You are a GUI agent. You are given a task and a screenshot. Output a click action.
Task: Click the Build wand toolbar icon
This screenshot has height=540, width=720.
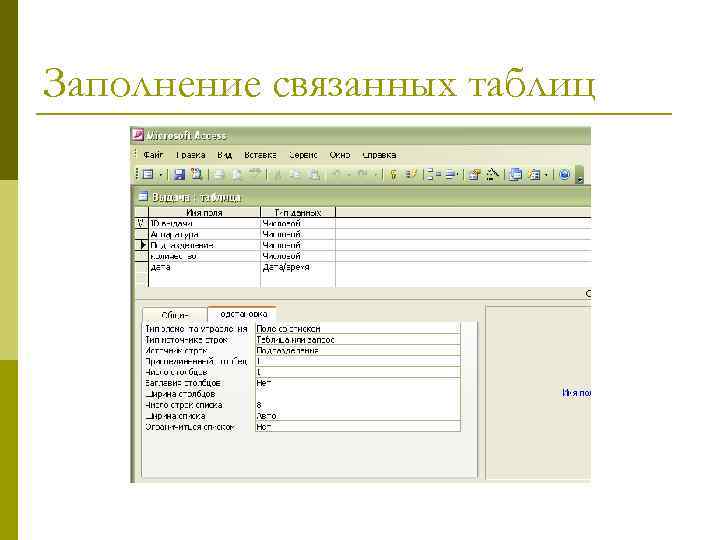point(492,174)
